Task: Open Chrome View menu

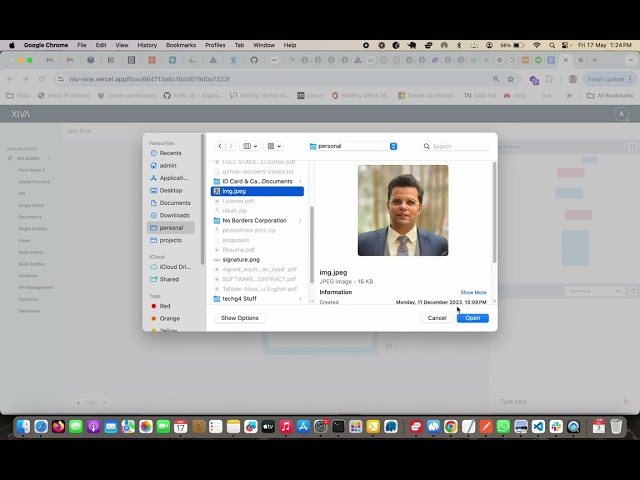Action: 122,45
